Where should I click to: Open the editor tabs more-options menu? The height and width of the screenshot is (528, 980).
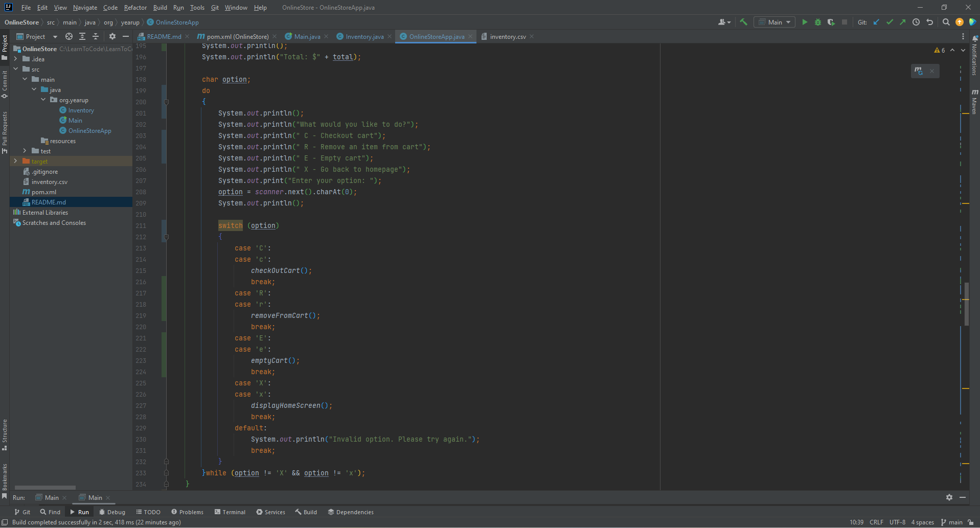click(x=963, y=36)
